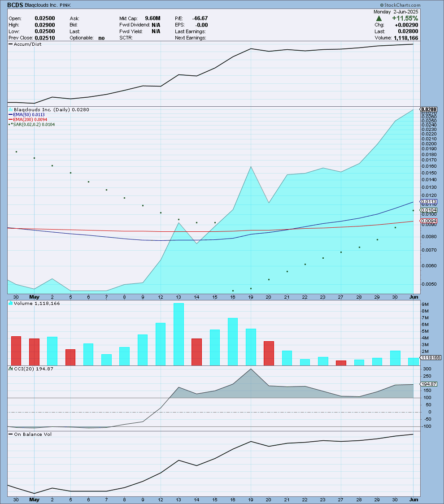Click the red volume bar for May 14
The height and width of the screenshot is (504, 444).
(197, 352)
